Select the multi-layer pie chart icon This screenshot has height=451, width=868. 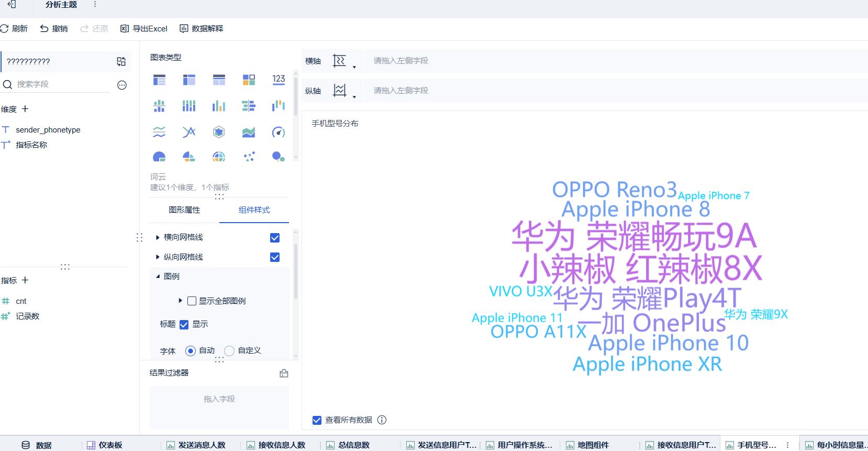[219, 157]
